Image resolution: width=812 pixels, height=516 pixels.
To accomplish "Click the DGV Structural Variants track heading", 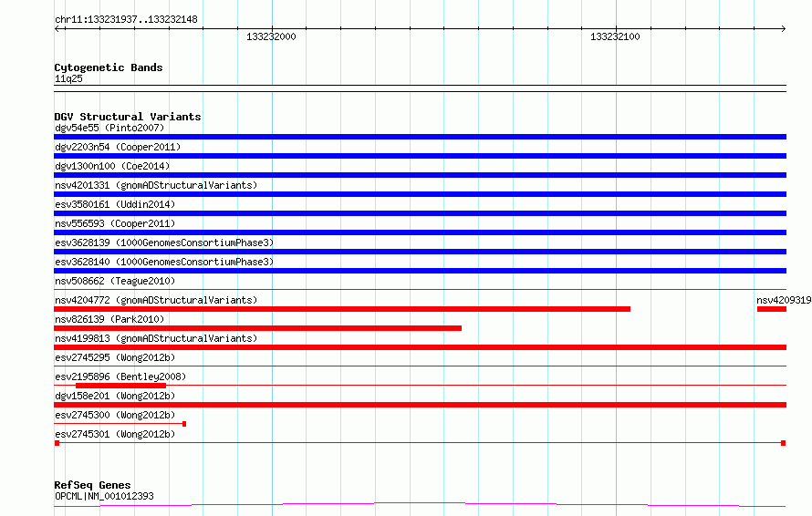I will coord(128,117).
